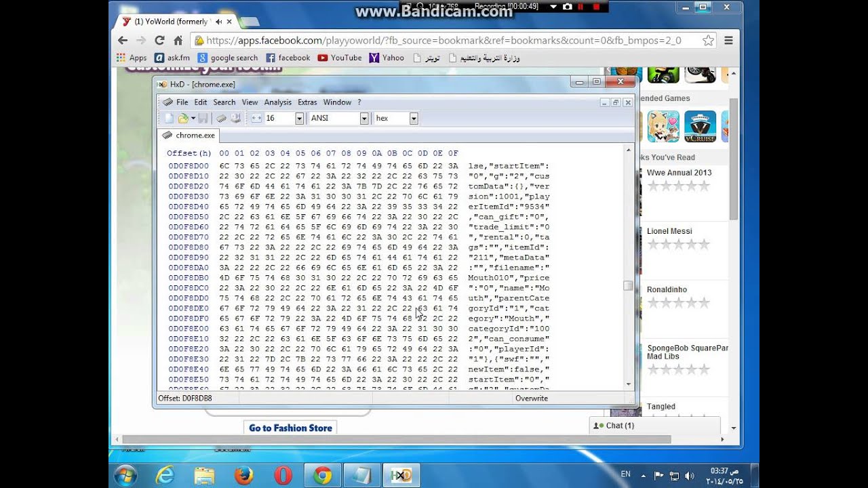Reload the page in Chrome
The width and height of the screenshot is (868, 488).
coord(159,40)
